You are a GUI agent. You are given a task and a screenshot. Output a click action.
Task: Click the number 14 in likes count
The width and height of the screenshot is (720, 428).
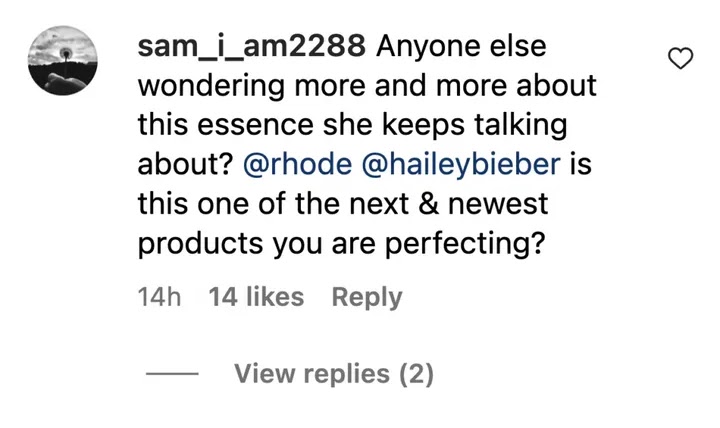click(223, 297)
